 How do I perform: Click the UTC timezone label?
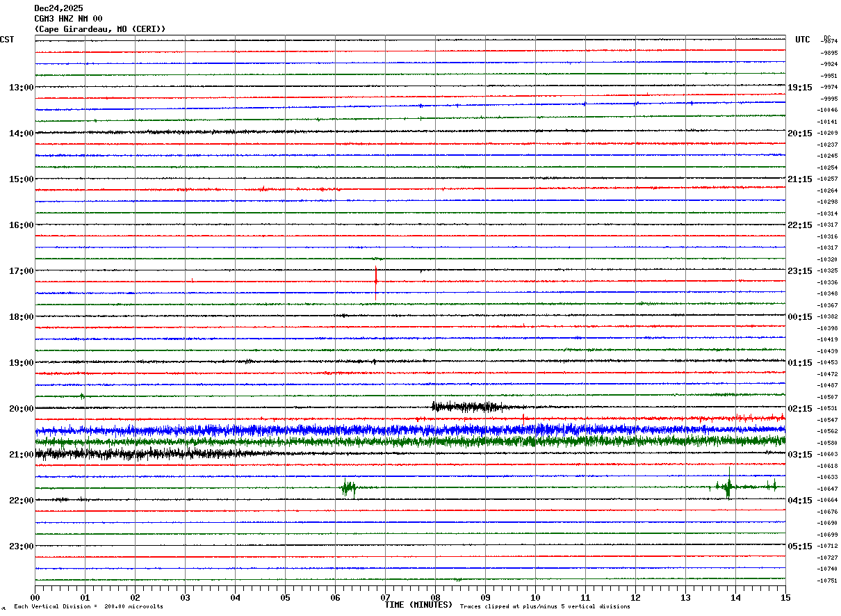[x=803, y=40]
